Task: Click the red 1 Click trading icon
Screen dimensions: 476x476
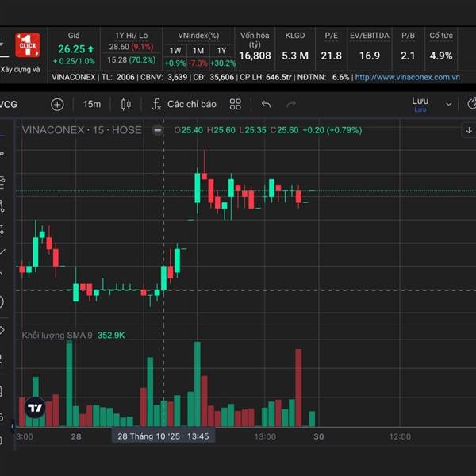Action: (x=28, y=45)
